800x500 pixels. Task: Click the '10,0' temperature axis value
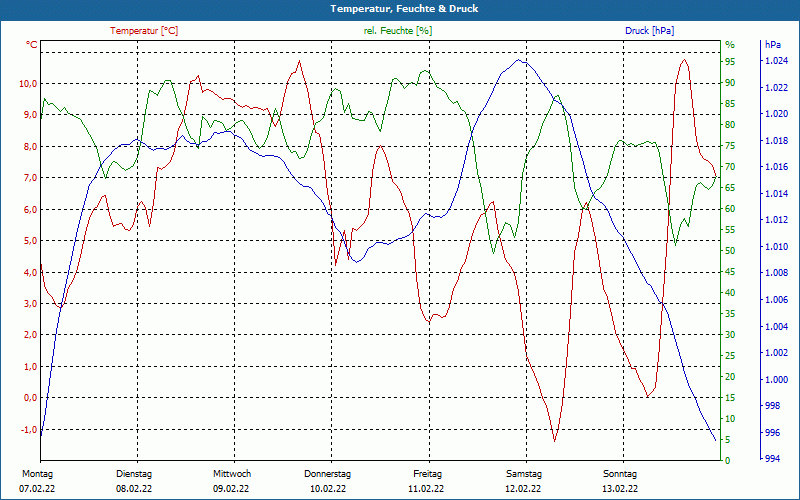click(28, 84)
